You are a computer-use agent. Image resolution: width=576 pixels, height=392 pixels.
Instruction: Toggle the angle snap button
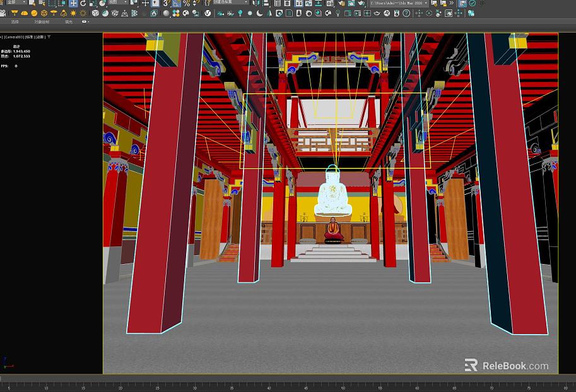pyautogui.click(x=176, y=3)
